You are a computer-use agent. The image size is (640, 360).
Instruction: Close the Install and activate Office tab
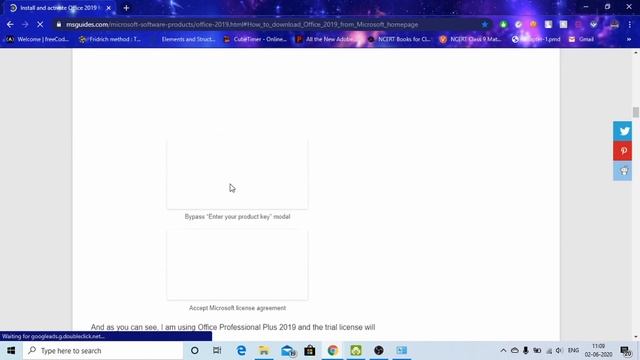pyautogui.click(x=109, y=8)
